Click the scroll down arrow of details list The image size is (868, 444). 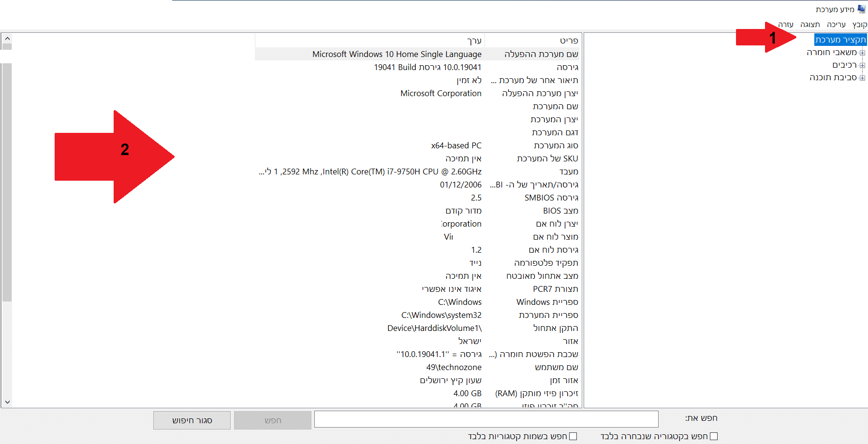[7, 402]
